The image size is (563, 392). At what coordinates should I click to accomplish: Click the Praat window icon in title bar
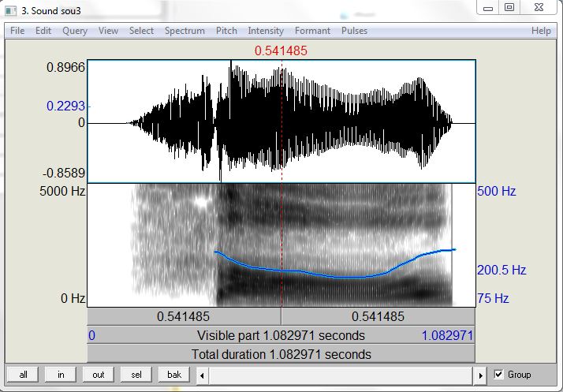click(11, 11)
